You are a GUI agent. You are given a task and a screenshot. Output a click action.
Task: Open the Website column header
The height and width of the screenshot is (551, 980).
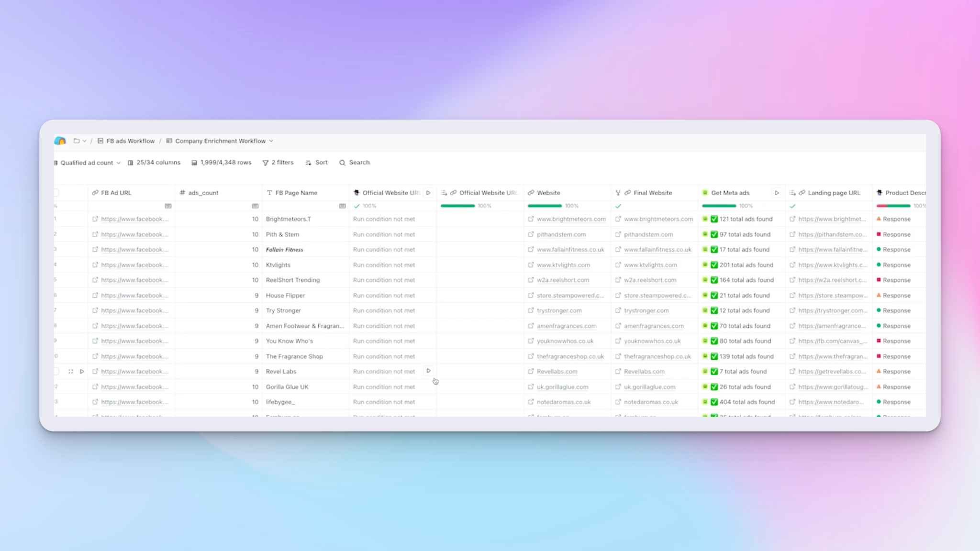[x=567, y=193]
